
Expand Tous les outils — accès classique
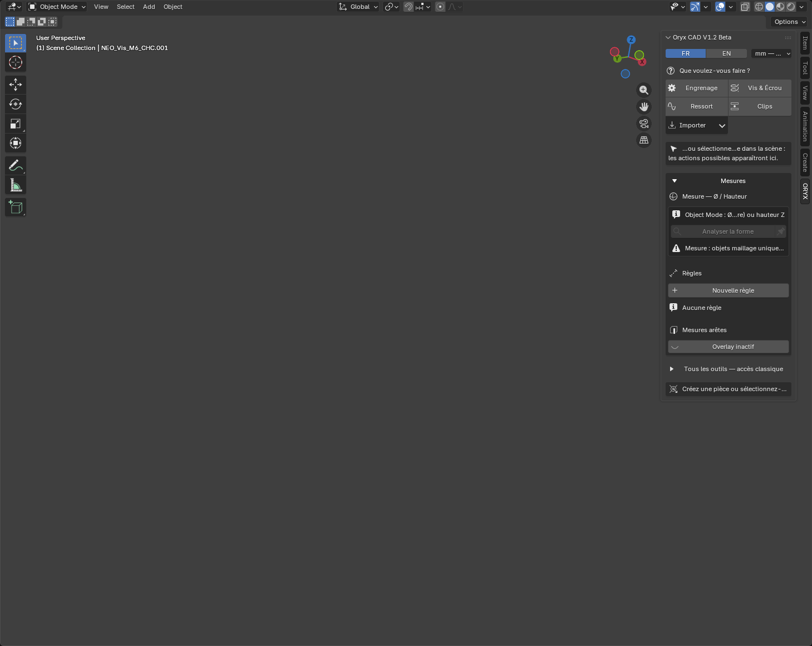pos(728,369)
